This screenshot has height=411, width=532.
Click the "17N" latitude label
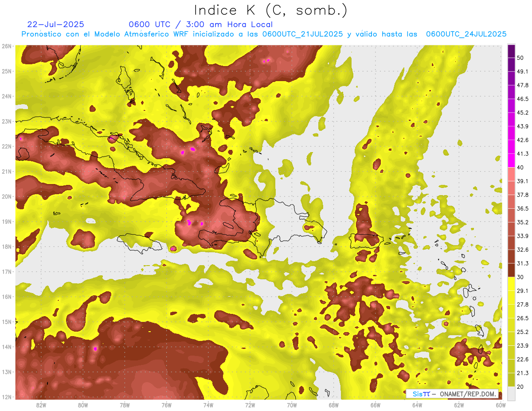coord(7,272)
